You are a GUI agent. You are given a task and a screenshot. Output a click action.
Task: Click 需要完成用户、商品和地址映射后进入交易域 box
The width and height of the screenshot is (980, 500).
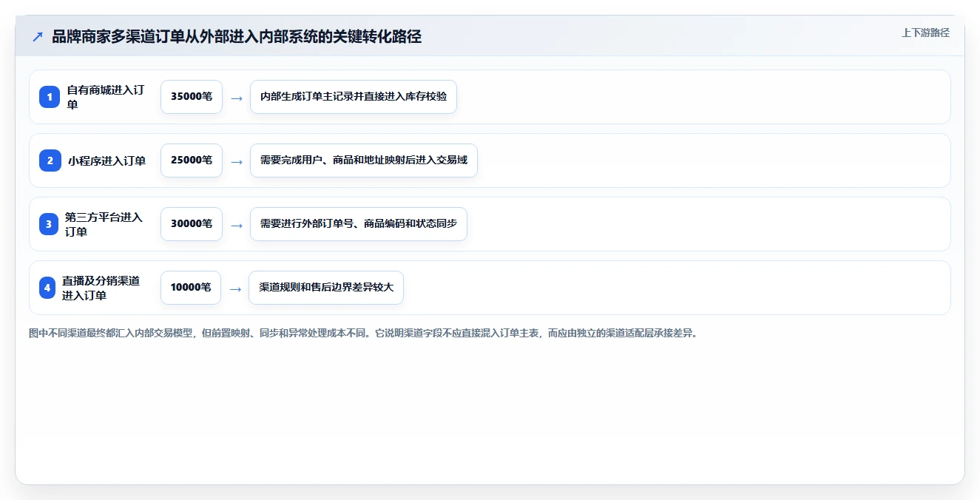tap(364, 161)
